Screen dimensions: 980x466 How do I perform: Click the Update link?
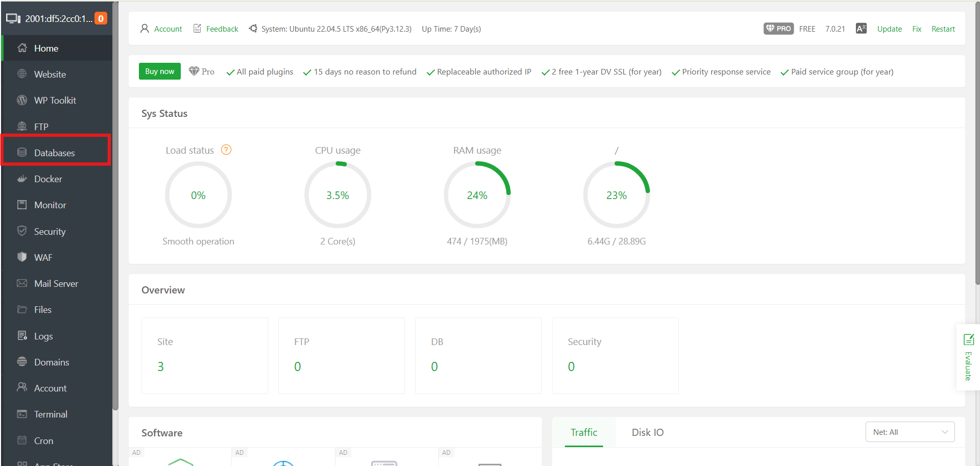890,29
